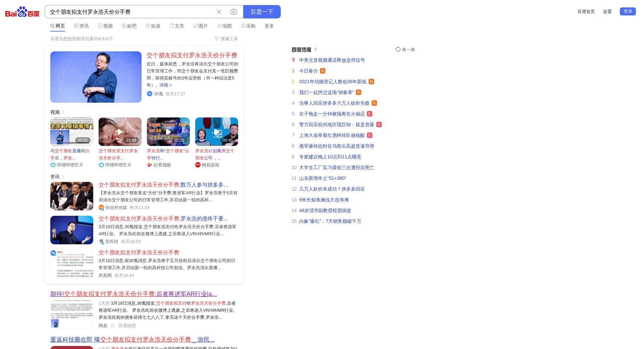Screen dimensions: 644x349
Task: Expand the 视频 section chevron
Action: (x=63, y=112)
